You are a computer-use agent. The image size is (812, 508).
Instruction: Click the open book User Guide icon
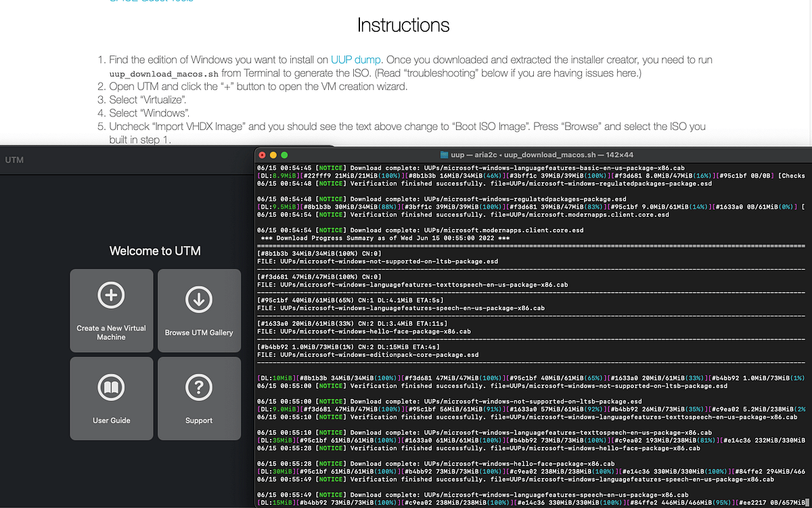(x=111, y=387)
